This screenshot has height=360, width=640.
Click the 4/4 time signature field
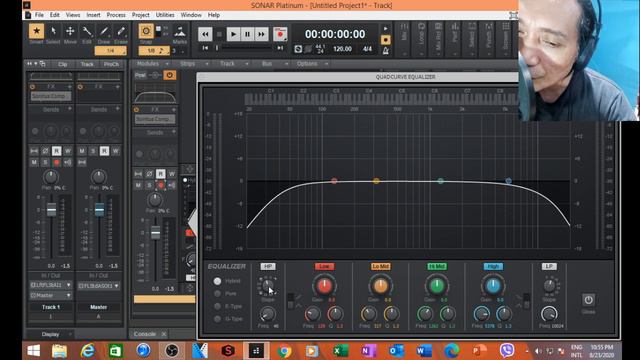pos(367,49)
